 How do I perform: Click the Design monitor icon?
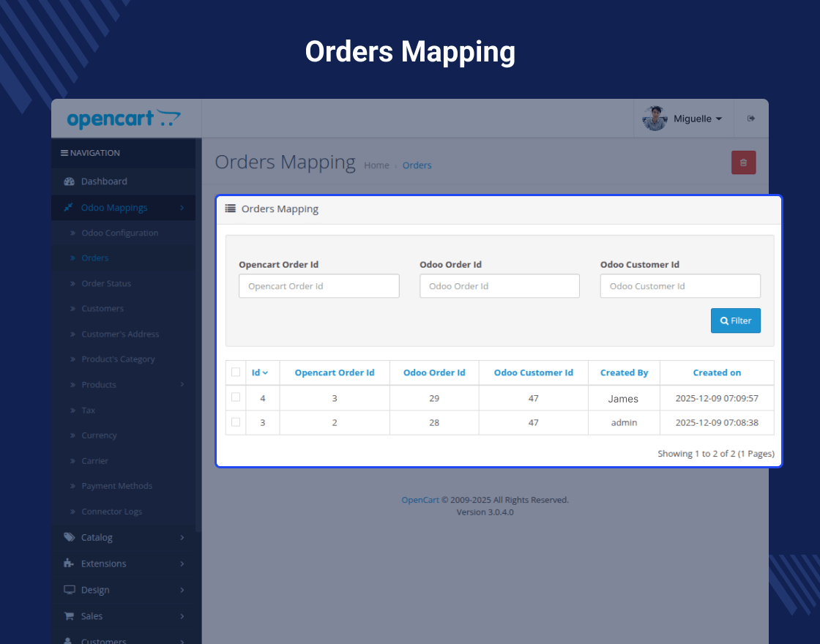[x=69, y=590]
